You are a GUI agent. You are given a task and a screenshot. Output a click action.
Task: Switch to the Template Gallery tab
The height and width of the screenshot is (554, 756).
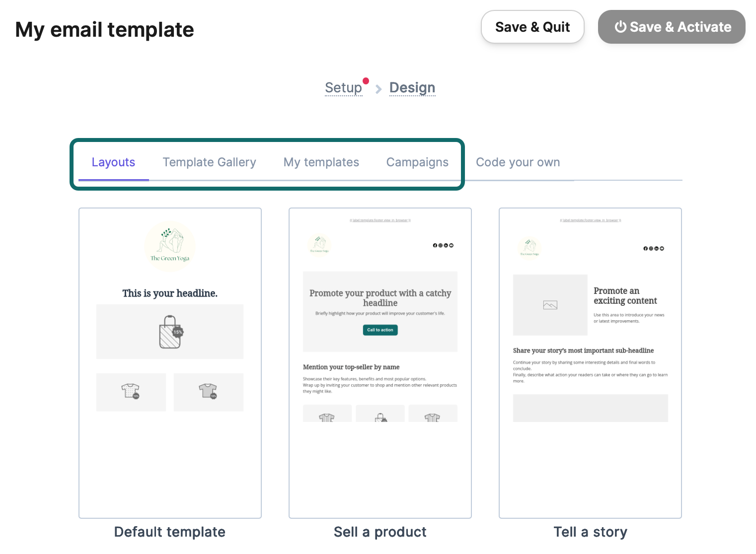[209, 162]
